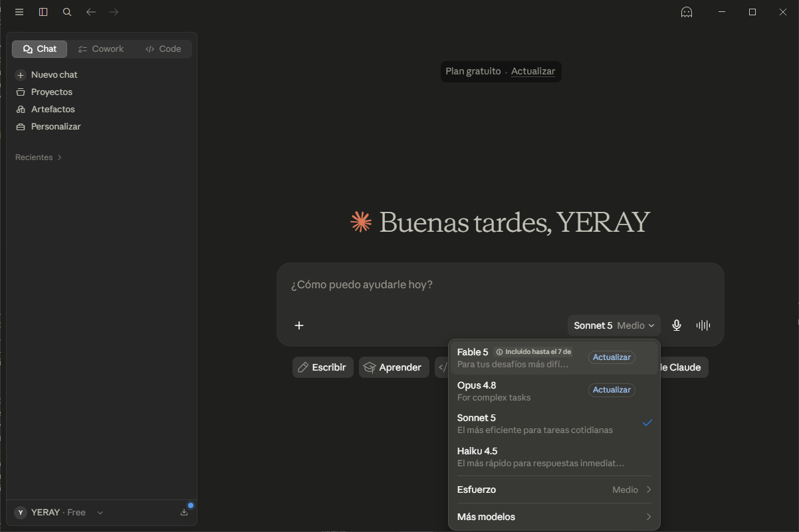Maximize the Claude window
Screen dimensions: 799x532
(752, 12)
